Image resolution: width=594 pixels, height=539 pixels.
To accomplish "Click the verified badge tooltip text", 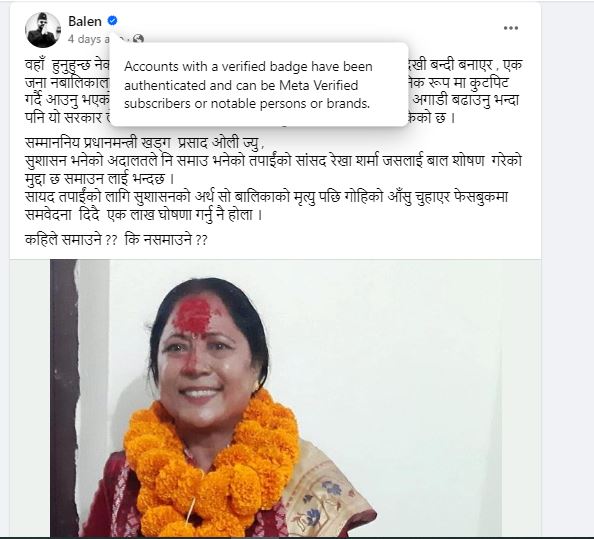I will click(x=249, y=85).
